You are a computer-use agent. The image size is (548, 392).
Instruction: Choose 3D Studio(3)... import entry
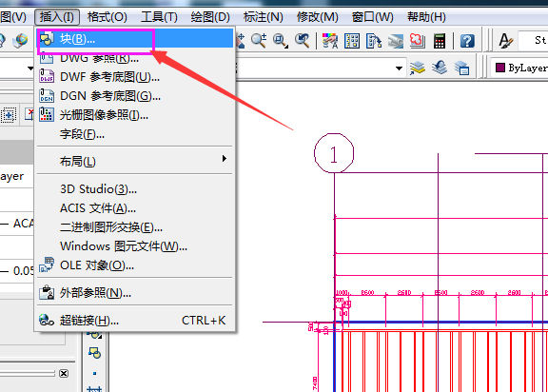tap(134, 189)
